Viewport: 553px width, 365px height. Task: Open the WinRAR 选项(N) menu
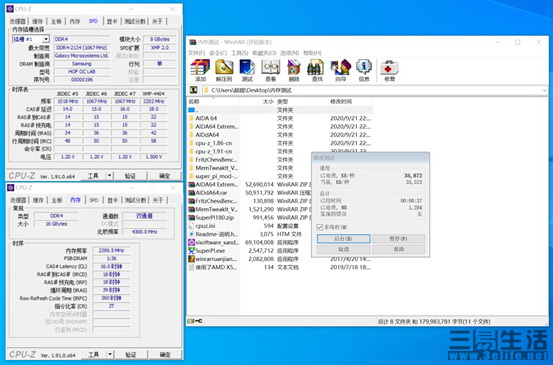pyautogui.click(x=290, y=53)
